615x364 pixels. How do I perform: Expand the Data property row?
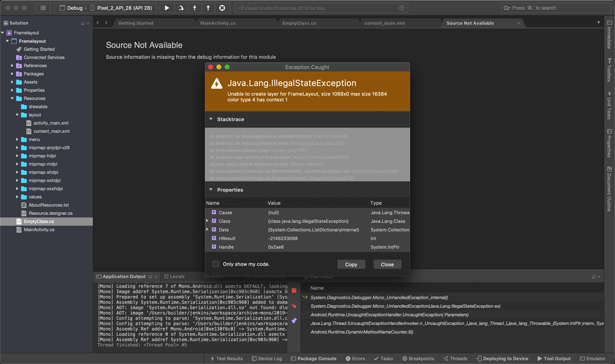[207, 230]
